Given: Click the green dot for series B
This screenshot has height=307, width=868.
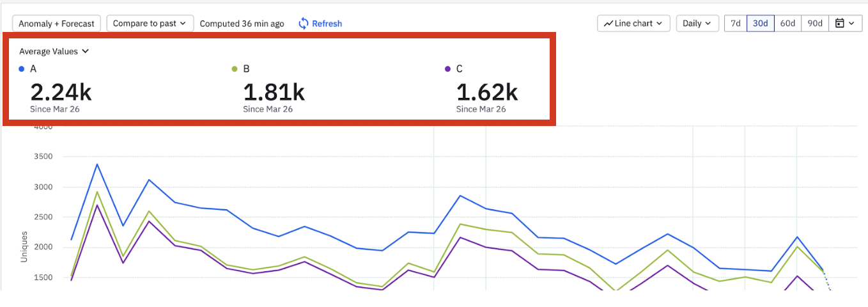Looking at the screenshot, I should click(235, 69).
